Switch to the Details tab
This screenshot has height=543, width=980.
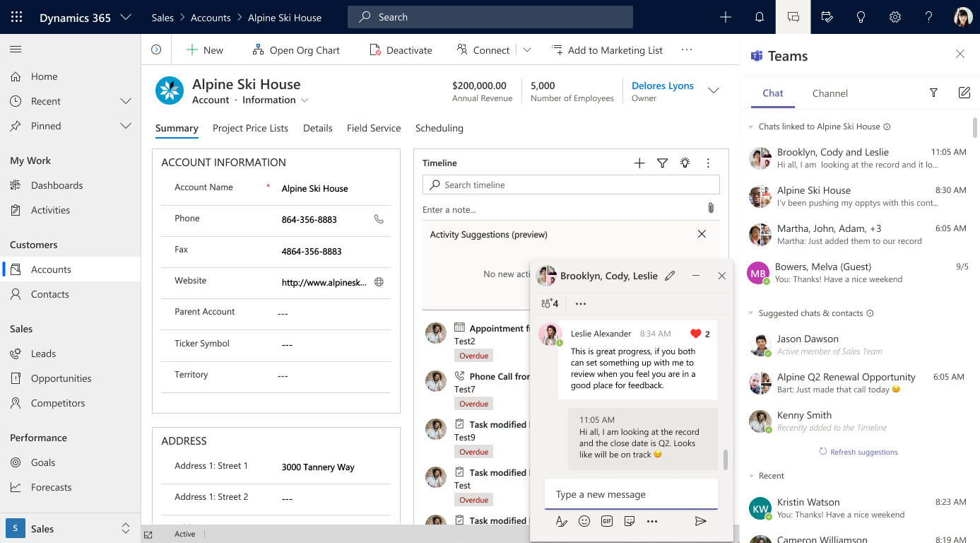pos(317,128)
